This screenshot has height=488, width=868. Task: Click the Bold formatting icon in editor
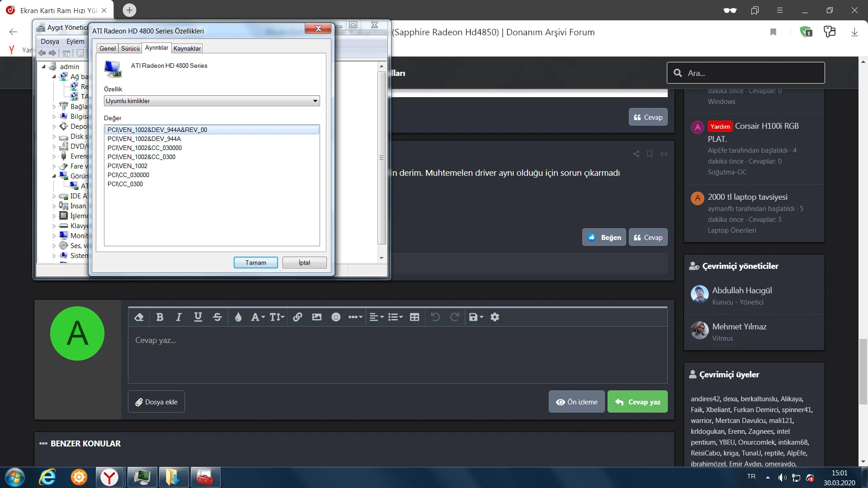pos(160,317)
